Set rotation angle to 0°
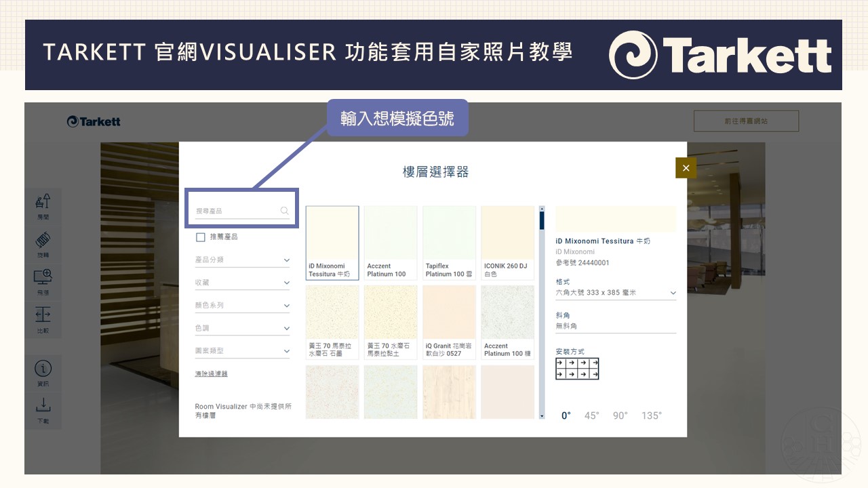The image size is (868, 488). [566, 415]
